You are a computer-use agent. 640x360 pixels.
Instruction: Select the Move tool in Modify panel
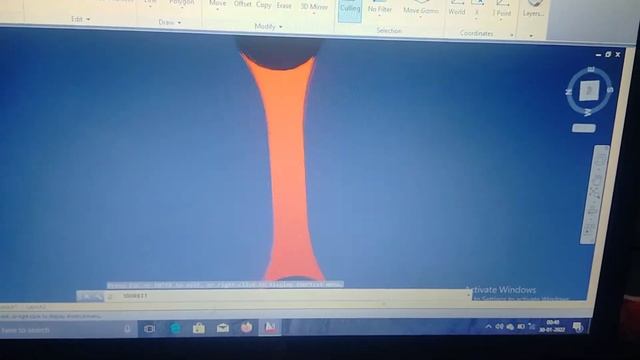pos(217,3)
